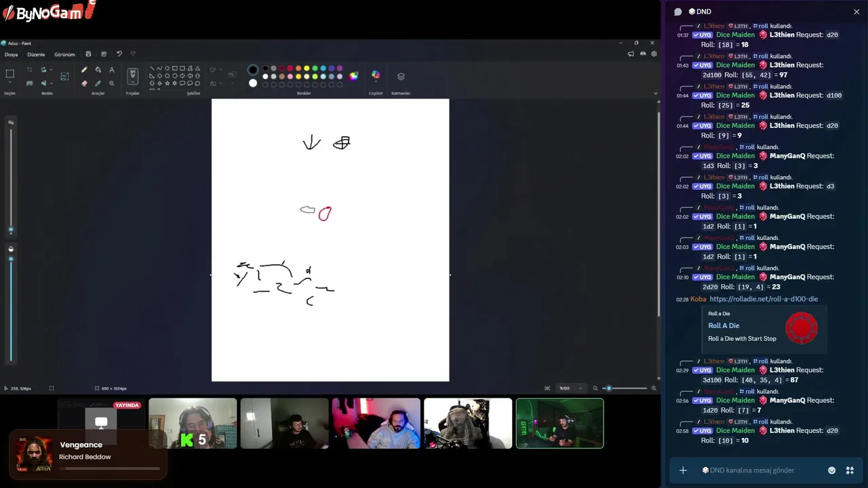Choose the oval shape in Şekiller
This screenshot has height=488, width=868.
167,68
